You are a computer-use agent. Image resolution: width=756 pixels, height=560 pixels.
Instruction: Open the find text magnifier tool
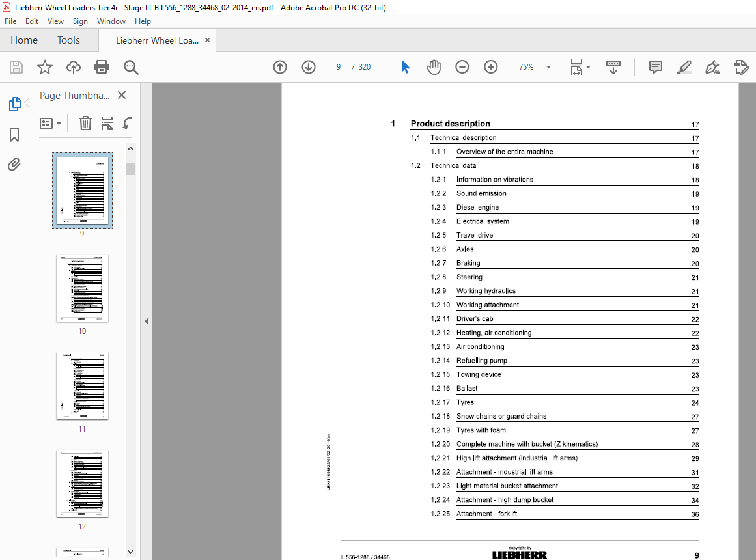coord(131,67)
